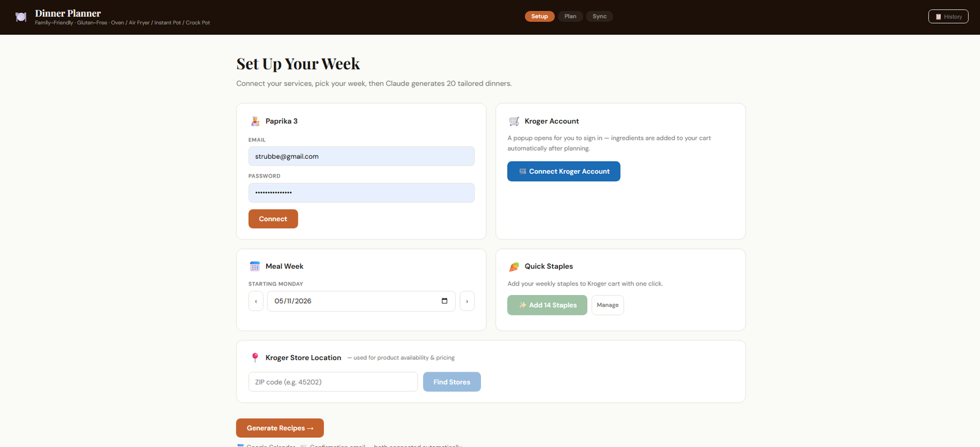Click the orange Connect button
Image resolution: width=980 pixels, height=447 pixels.
tap(273, 219)
